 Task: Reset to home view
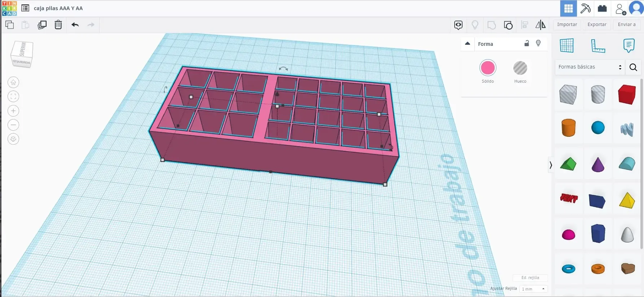(x=13, y=83)
